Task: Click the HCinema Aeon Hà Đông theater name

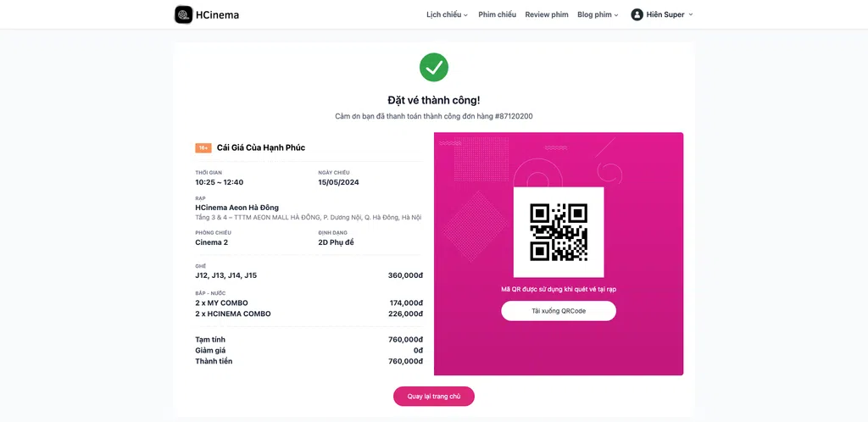Action: click(237, 208)
